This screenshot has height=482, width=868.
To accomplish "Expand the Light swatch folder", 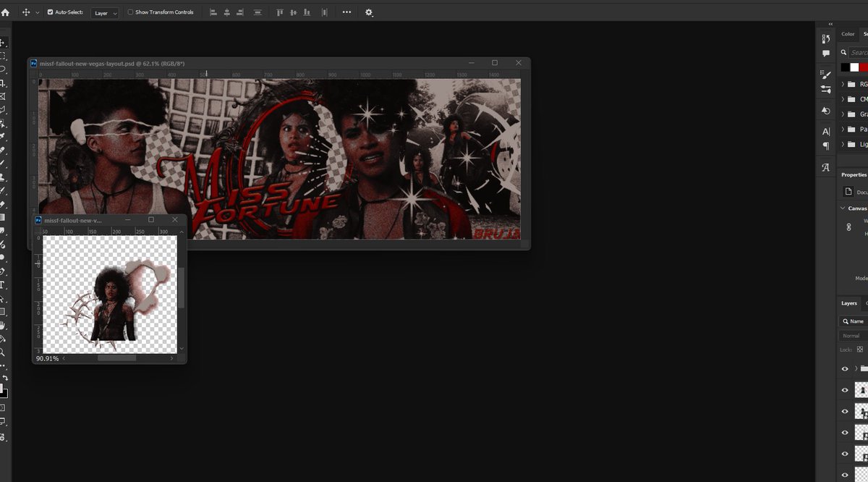I will (843, 144).
